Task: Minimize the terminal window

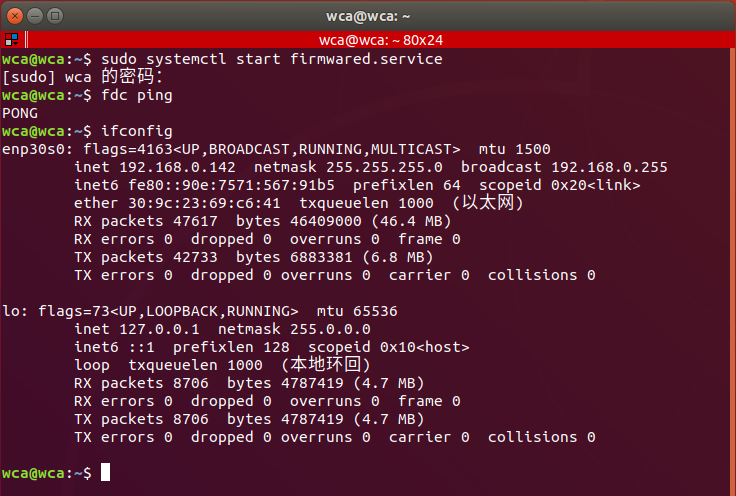Action: pyautogui.click(x=34, y=16)
